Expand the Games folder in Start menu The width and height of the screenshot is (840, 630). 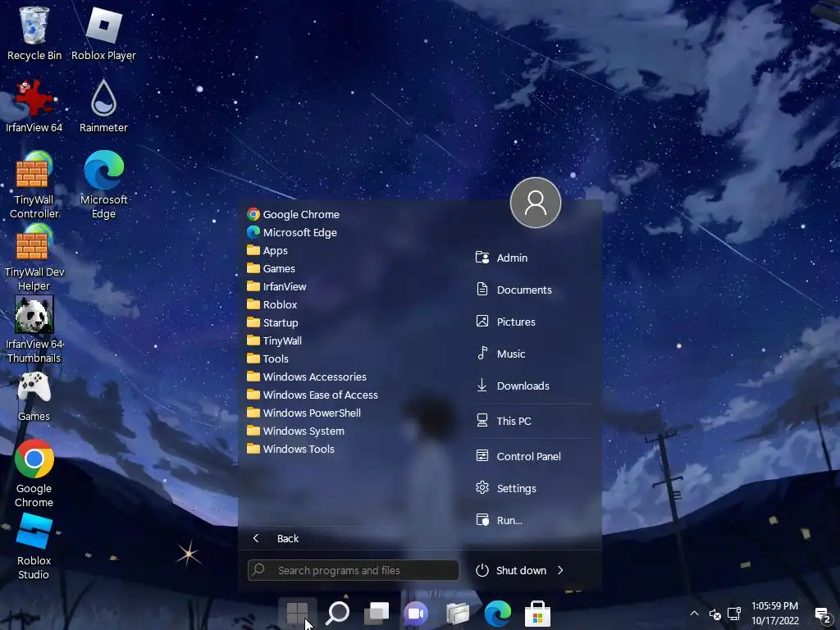271,268
